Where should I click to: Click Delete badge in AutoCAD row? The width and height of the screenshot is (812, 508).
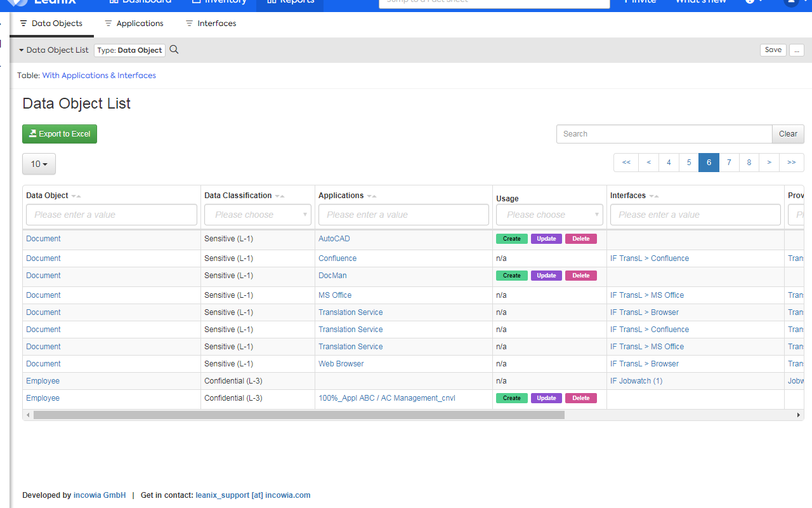point(581,239)
